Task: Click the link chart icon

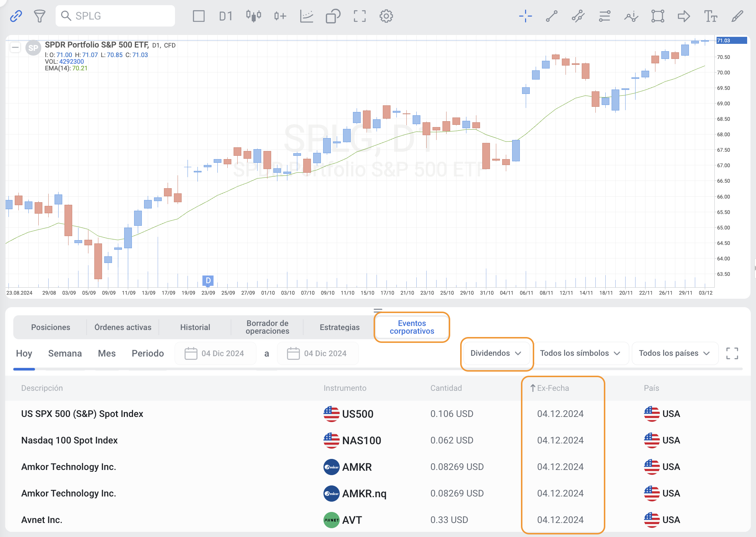Action: 16,16
